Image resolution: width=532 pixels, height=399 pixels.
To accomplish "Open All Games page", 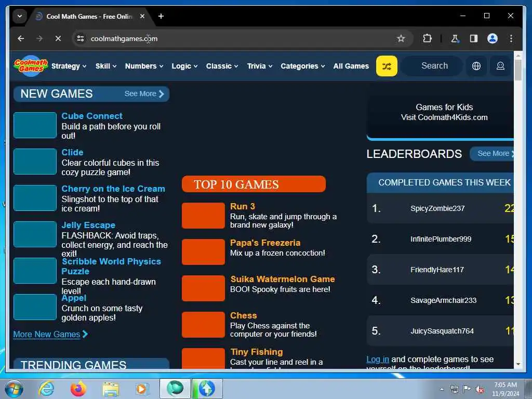I will [351, 66].
